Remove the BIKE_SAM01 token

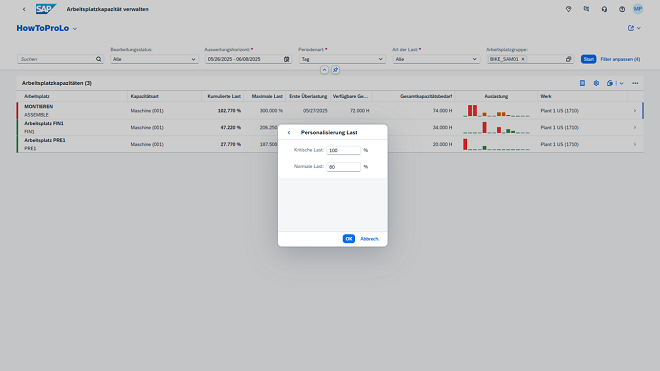[523, 59]
